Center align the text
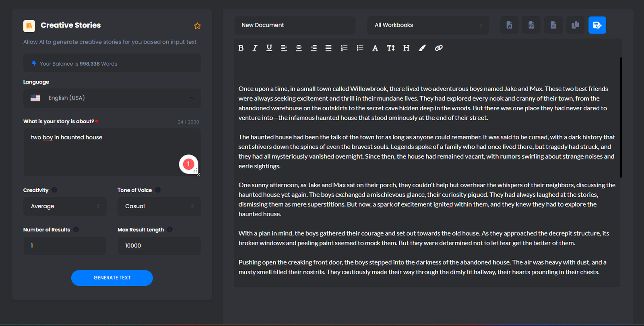This screenshot has height=326, width=644. (x=299, y=48)
